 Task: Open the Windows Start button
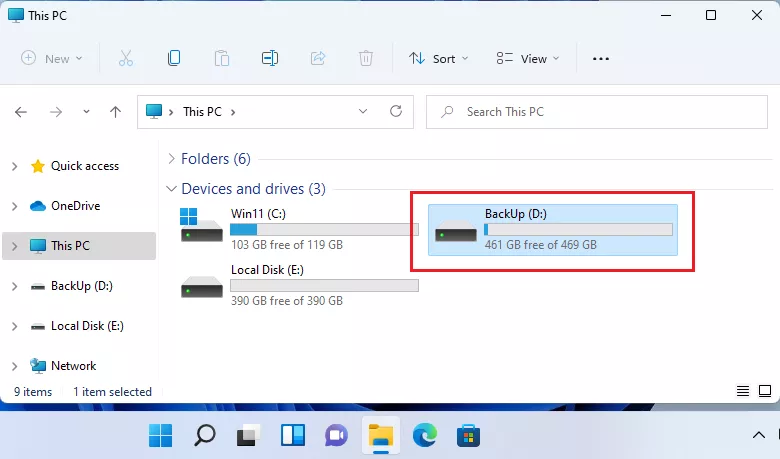[160, 436]
